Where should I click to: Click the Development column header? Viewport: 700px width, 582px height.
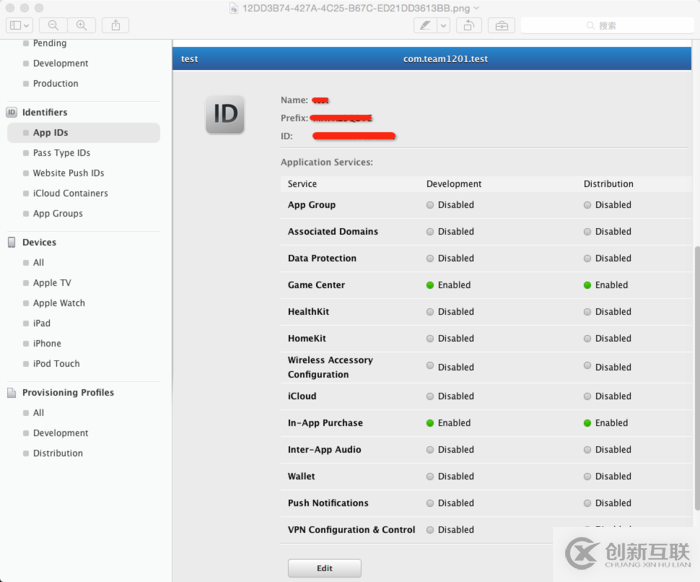454,184
